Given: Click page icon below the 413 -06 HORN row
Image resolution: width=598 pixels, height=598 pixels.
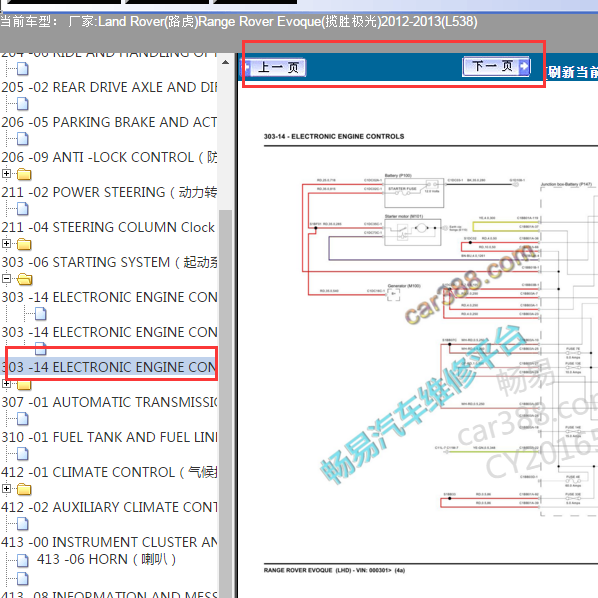Looking at the screenshot, I should pyautogui.click(x=23, y=579).
